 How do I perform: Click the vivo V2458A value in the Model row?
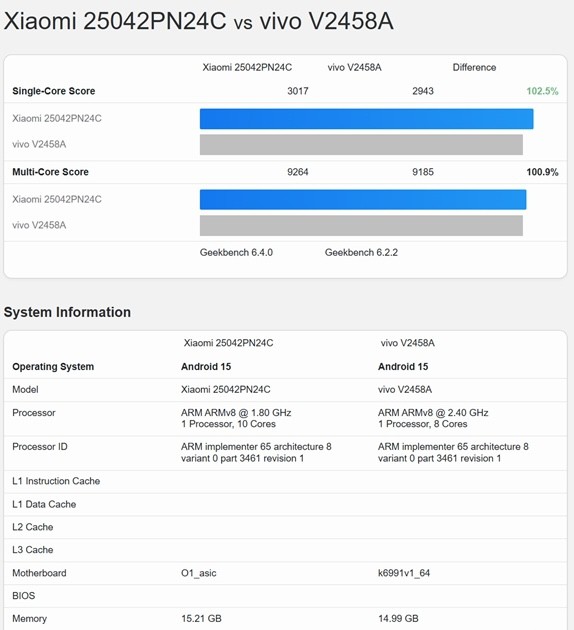click(x=404, y=390)
